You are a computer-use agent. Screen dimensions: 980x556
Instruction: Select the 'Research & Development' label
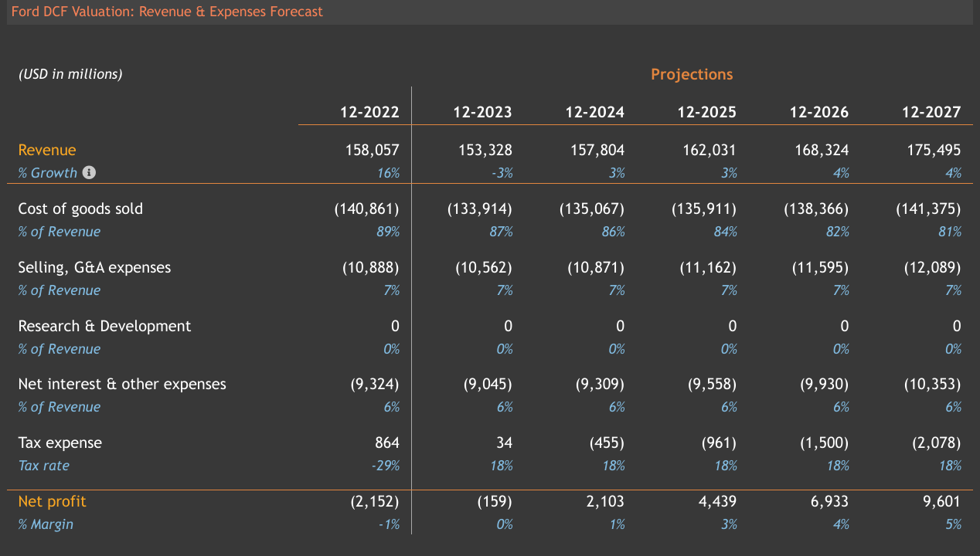coord(104,326)
